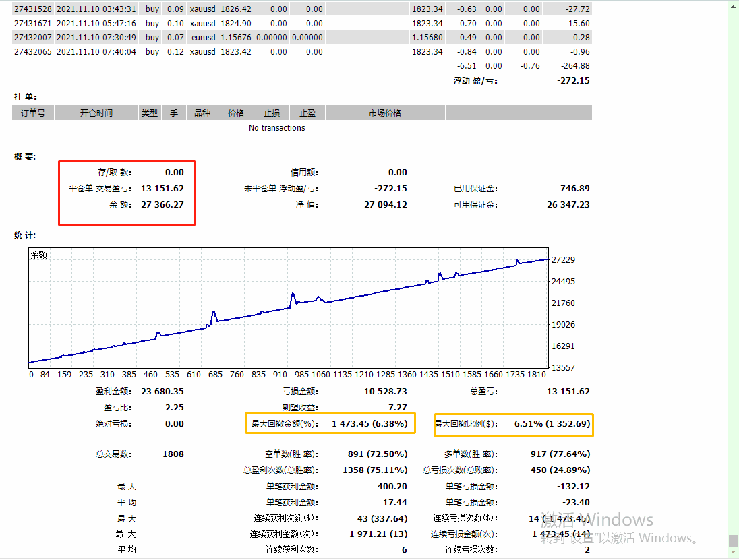Click the 可用保证金 value 26 347.23
Viewport: 739px width, 560px height.
(x=568, y=205)
